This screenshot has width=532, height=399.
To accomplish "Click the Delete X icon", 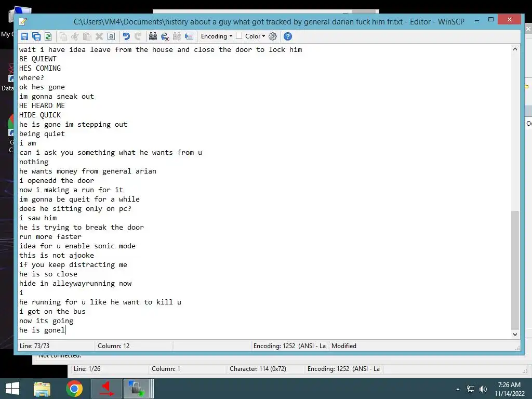I will [99, 36].
